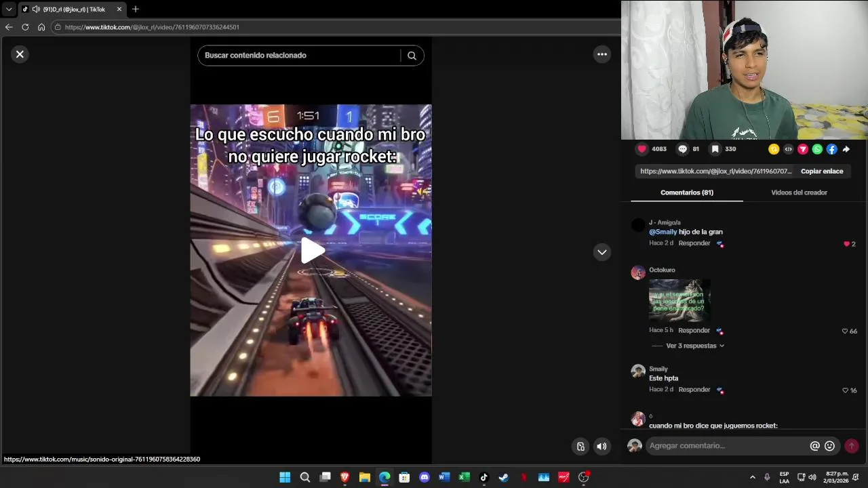Click Responder under Octokuro's comment
This screenshot has width=868, height=488.
(x=694, y=331)
